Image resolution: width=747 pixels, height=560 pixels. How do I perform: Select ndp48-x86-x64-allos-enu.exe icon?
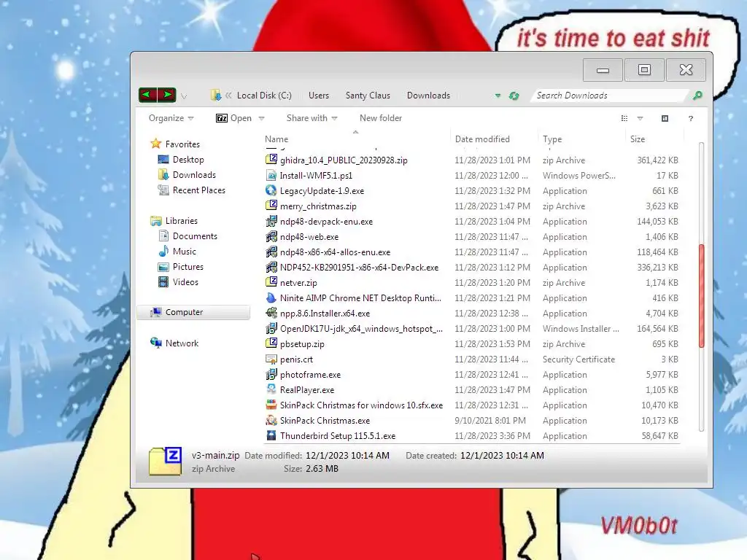pos(271,252)
